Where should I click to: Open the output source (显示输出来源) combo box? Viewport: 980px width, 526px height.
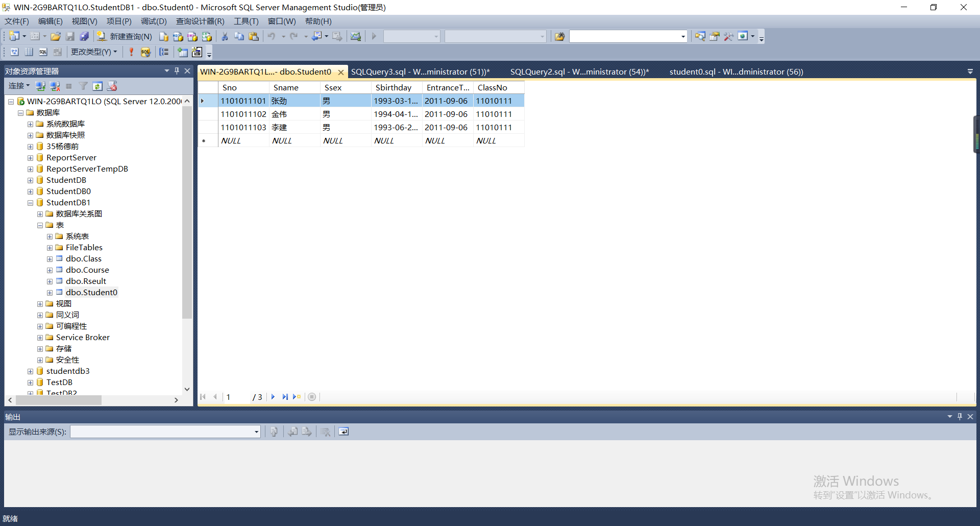coord(165,432)
